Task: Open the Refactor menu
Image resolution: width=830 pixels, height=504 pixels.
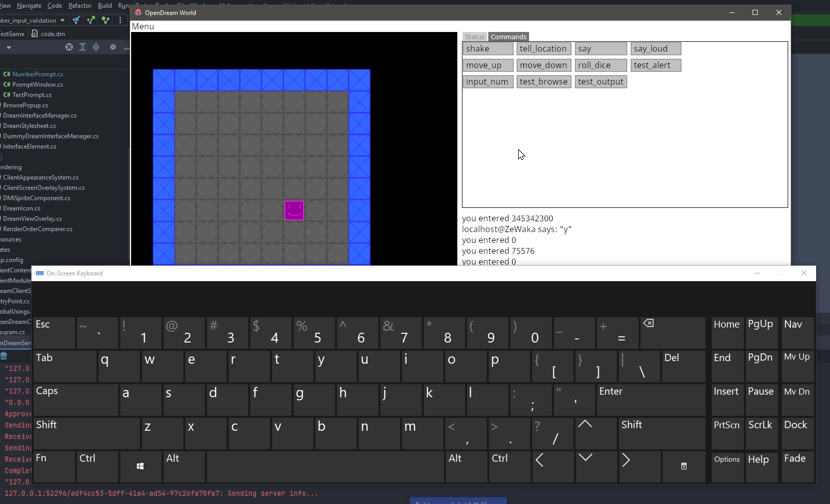Action: tap(80, 5)
